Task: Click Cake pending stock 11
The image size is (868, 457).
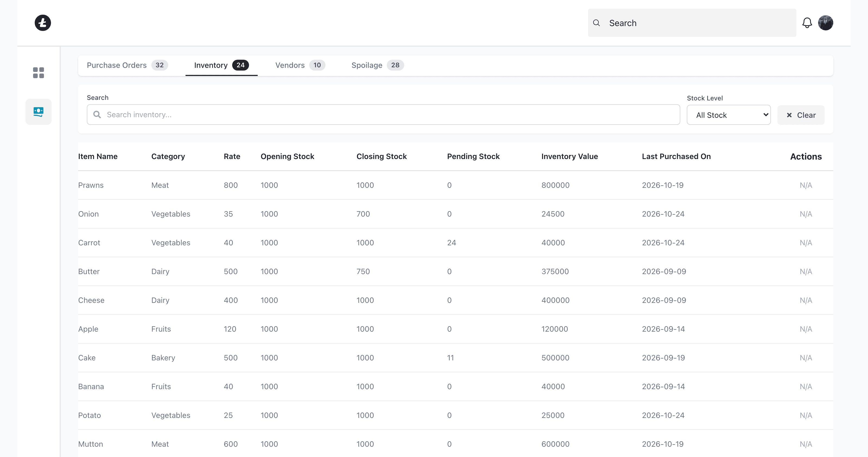Action: pos(450,358)
